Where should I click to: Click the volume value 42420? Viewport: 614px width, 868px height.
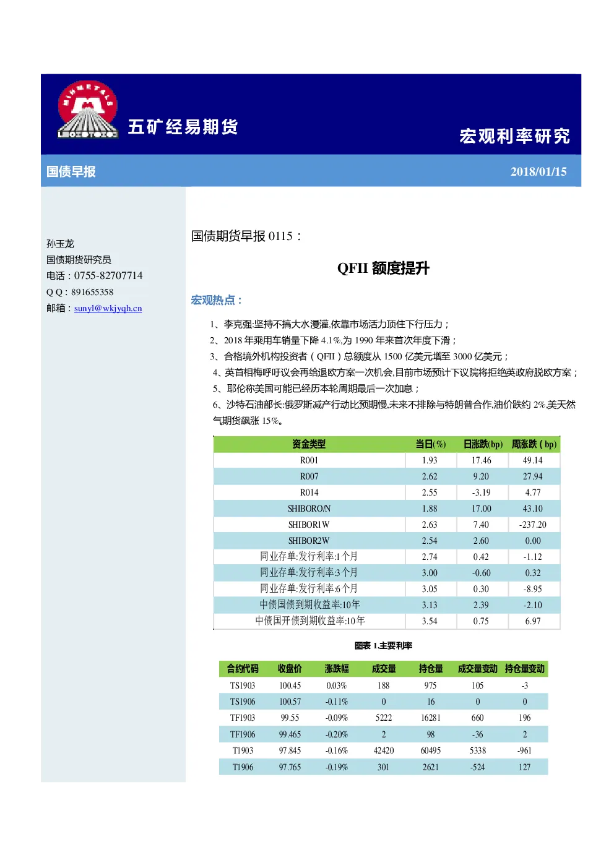tap(384, 750)
